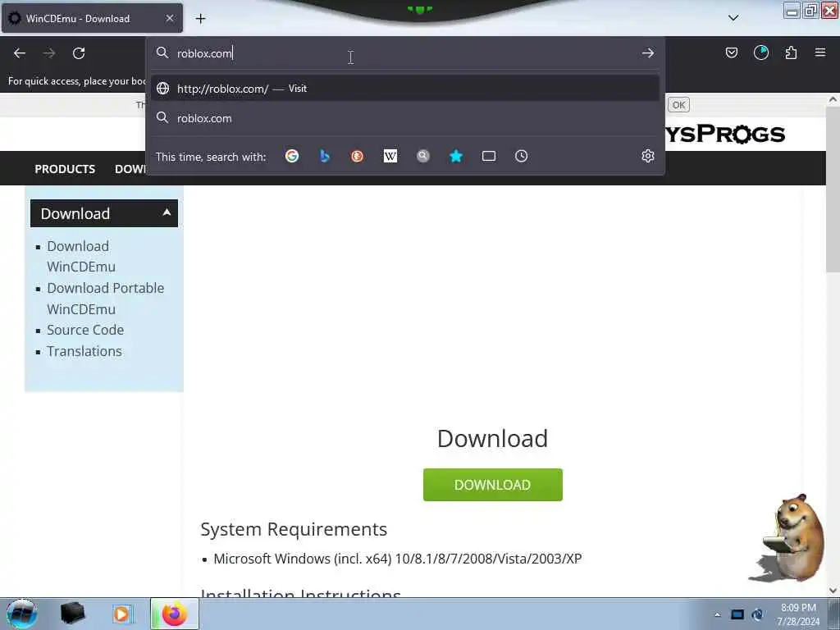Click the monitor icon in system tray

click(737, 614)
